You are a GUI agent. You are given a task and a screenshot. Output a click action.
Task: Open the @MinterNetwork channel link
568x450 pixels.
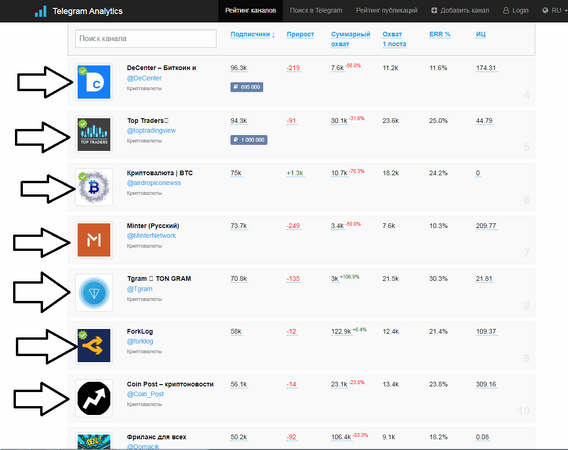[x=151, y=236]
